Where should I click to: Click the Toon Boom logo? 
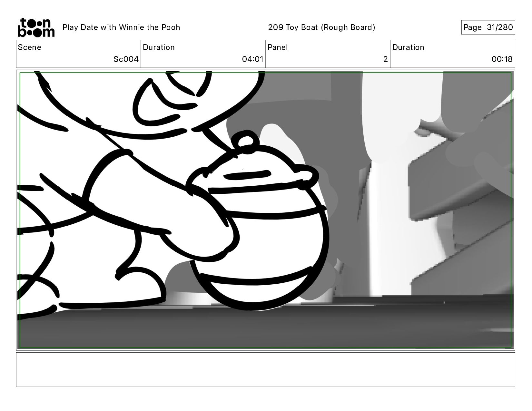36,27
